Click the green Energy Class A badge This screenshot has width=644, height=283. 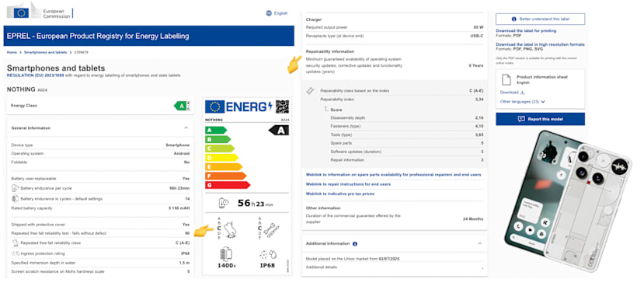coord(182,106)
